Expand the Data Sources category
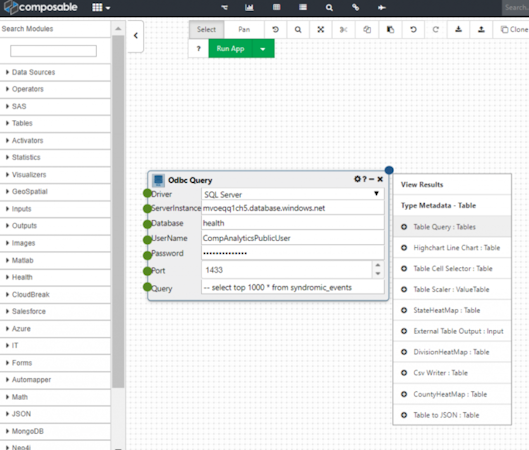Viewport: 529px width, 450px height. coord(55,72)
